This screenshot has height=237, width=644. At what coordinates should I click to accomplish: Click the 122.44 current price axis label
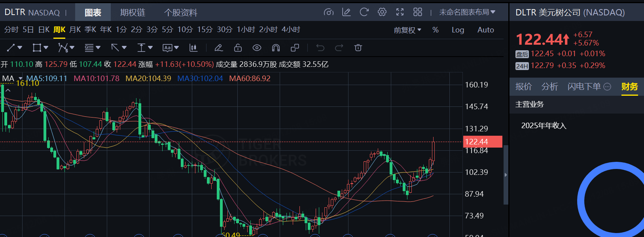[x=483, y=142]
